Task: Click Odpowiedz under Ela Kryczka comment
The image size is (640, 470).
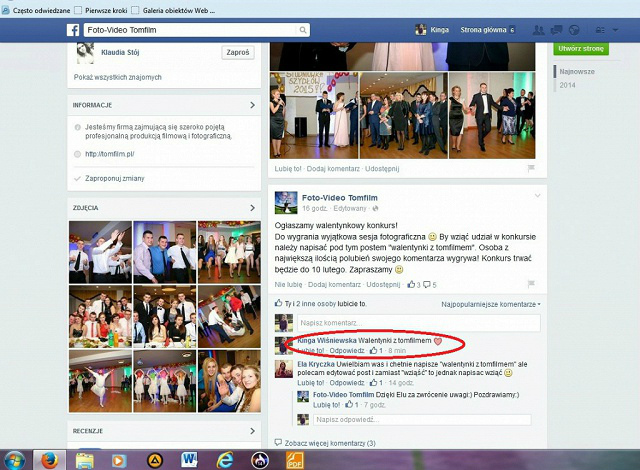Action: pos(347,383)
